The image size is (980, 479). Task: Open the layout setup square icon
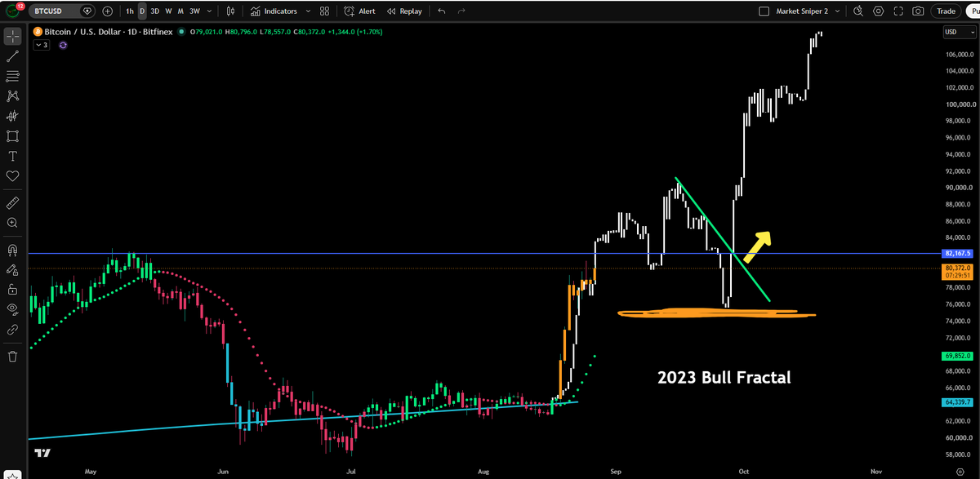(764, 11)
